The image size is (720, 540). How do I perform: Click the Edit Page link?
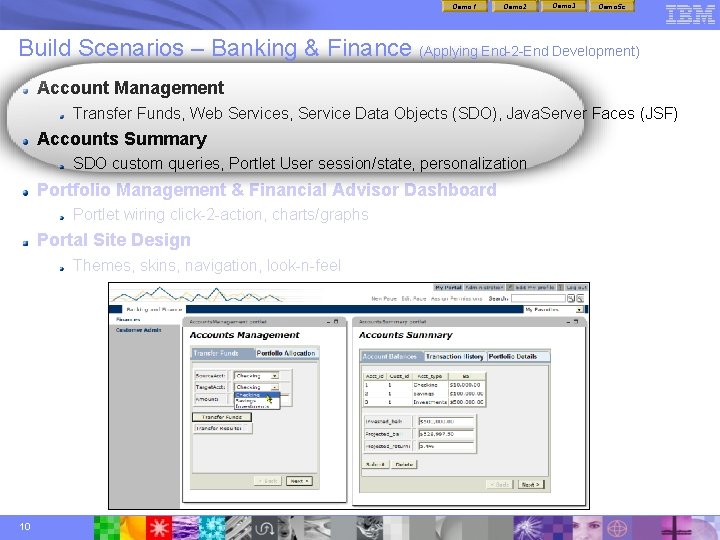(414, 298)
